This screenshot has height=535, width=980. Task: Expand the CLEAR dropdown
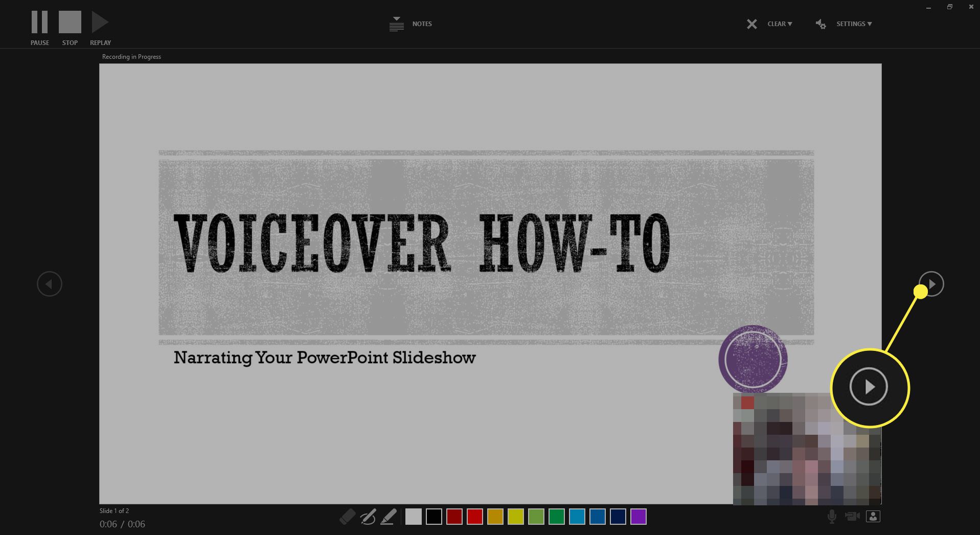point(780,24)
